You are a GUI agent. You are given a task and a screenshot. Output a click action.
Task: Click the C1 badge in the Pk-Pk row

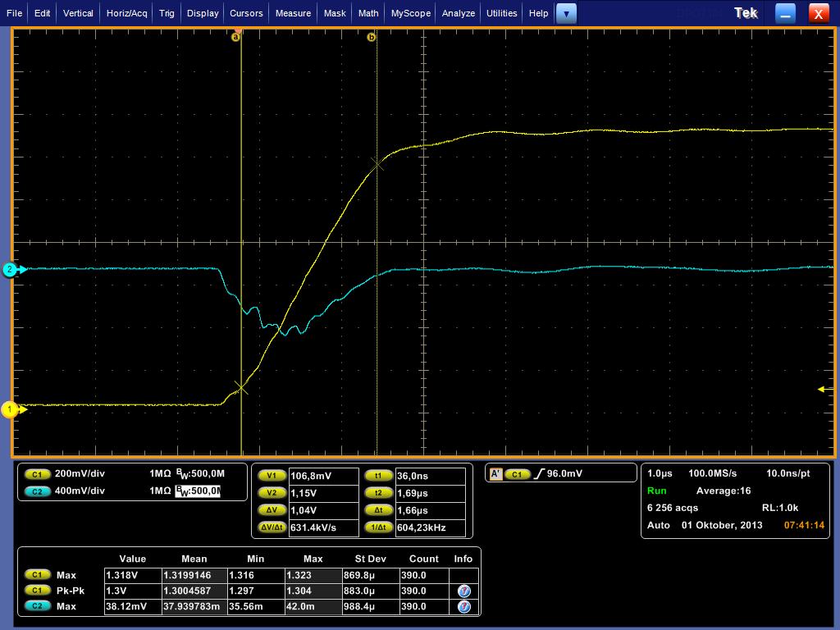tap(37, 591)
